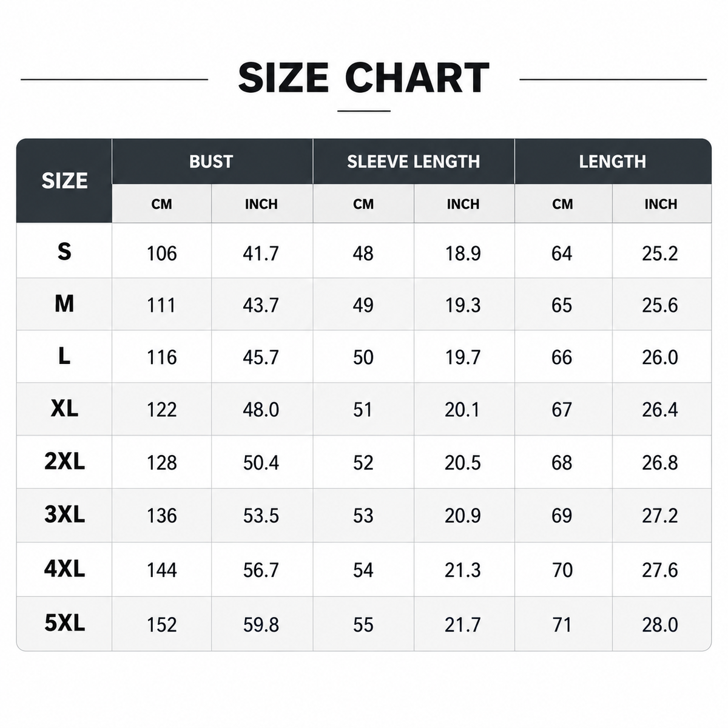The height and width of the screenshot is (728, 728).
Task: Click length value 69 cm
Action: pyautogui.click(x=562, y=516)
